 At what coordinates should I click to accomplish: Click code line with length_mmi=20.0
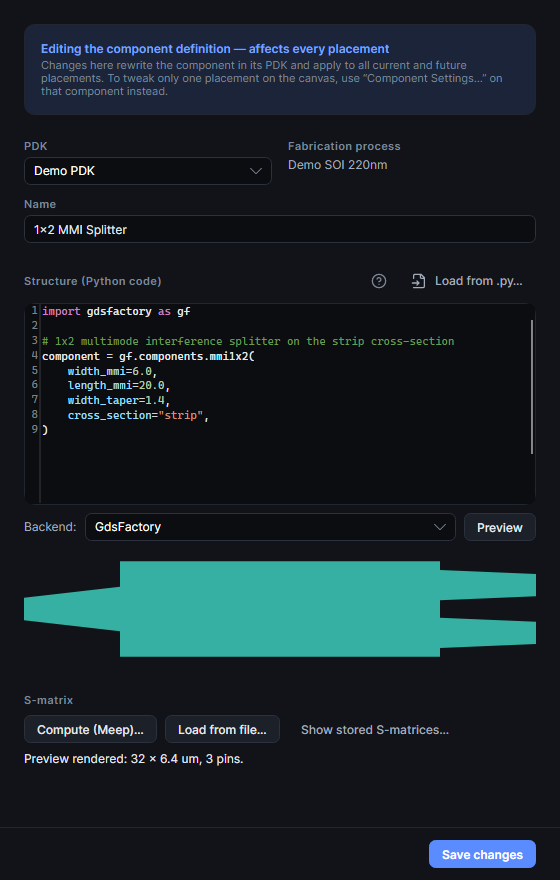pyautogui.click(x=119, y=386)
